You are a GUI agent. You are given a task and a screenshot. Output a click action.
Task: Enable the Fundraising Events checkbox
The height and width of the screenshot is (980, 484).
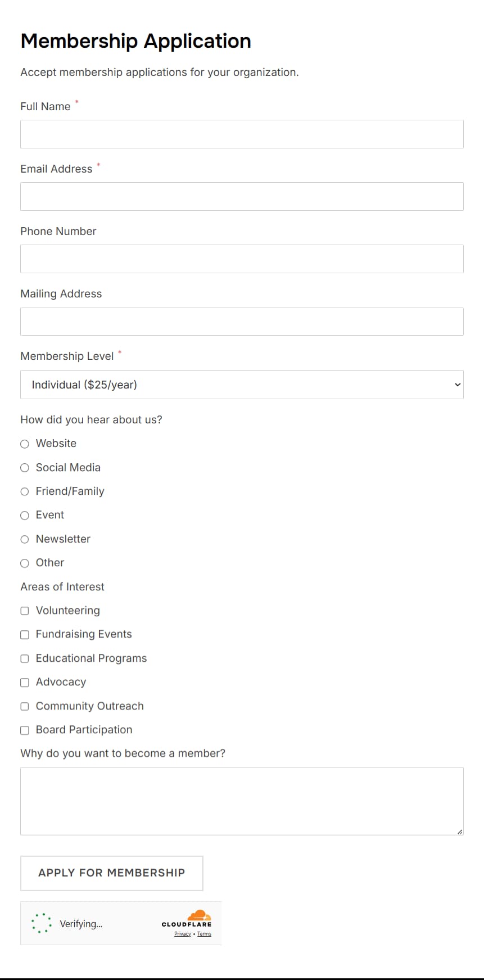25,634
